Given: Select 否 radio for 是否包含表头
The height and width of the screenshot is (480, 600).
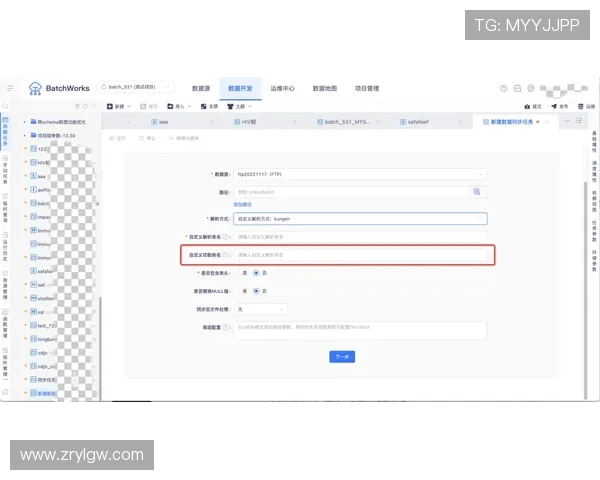Looking at the screenshot, I should point(255,272).
